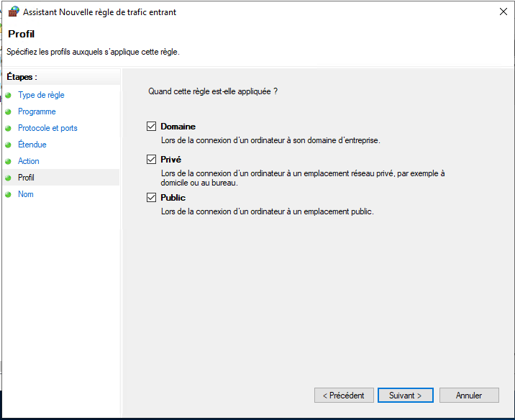Open the Étendue step
The height and width of the screenshot is (420, 515).
[x=32, y=145]
